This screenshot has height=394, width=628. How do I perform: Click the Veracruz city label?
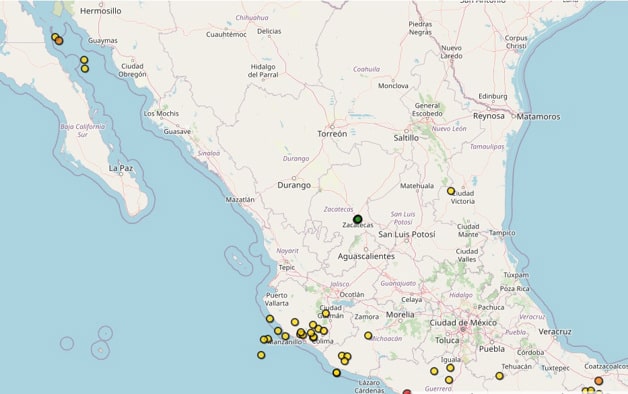tap(555, 332)
